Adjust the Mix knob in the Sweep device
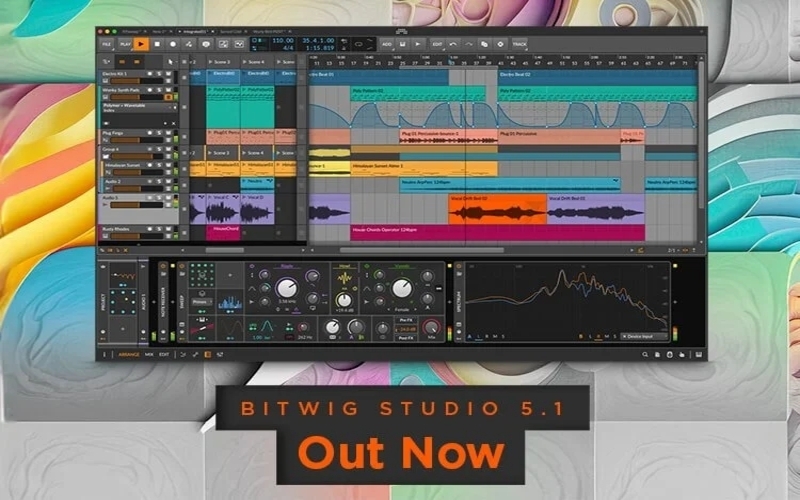The image size is (800, 500). pyautogui.click(x=432, y=327)
